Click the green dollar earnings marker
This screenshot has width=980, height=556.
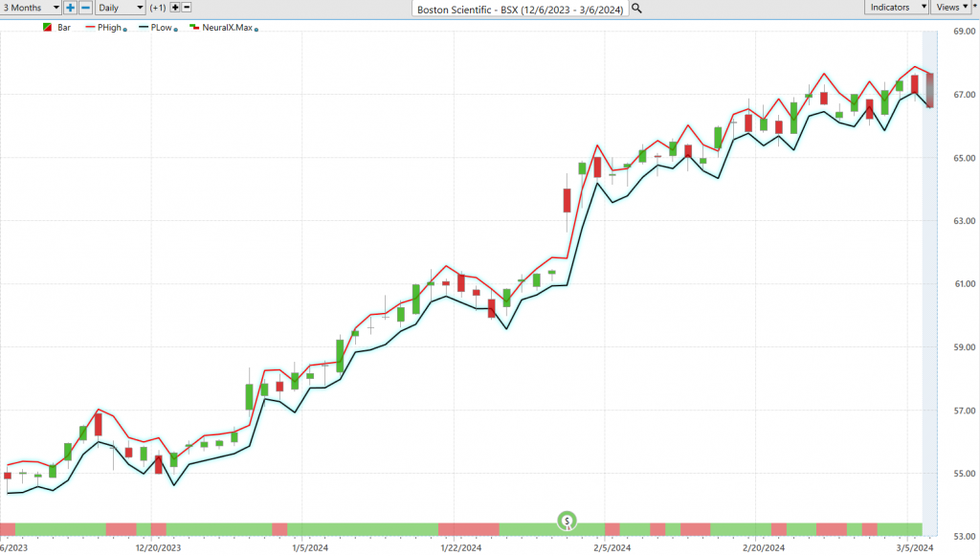[x=567, y=521]
